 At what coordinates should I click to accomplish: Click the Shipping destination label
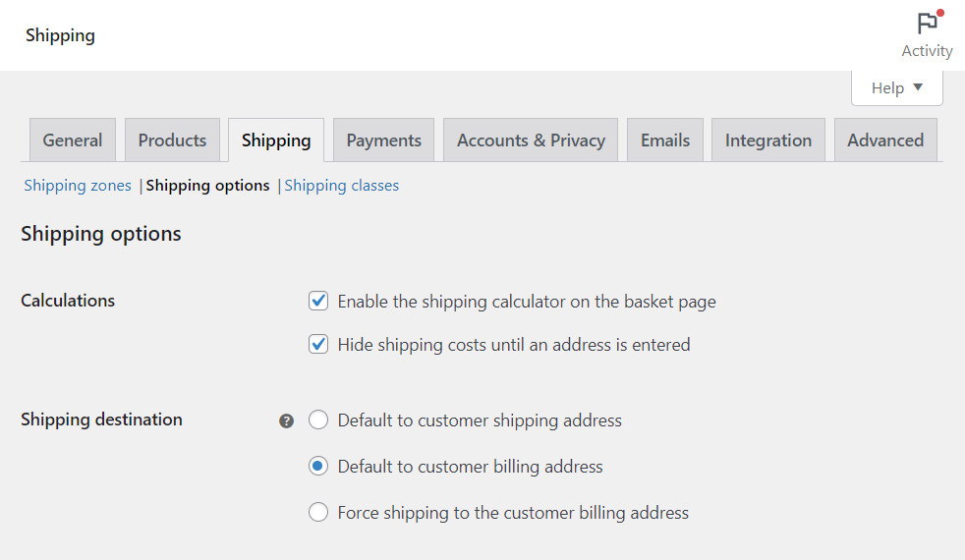click(x=101, y=420)
